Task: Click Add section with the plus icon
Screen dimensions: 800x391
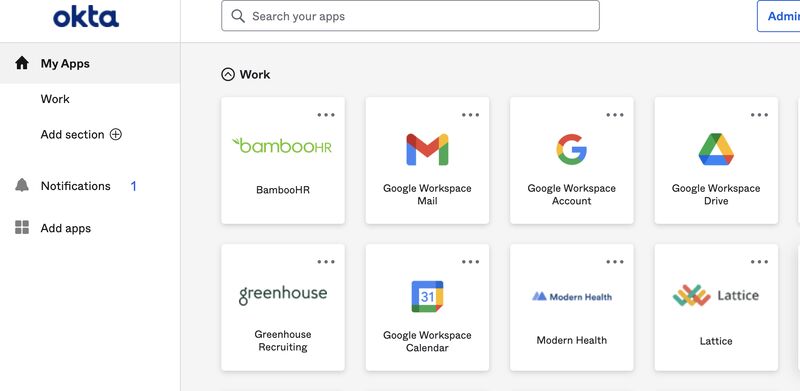Action: (x=81, y=134)
